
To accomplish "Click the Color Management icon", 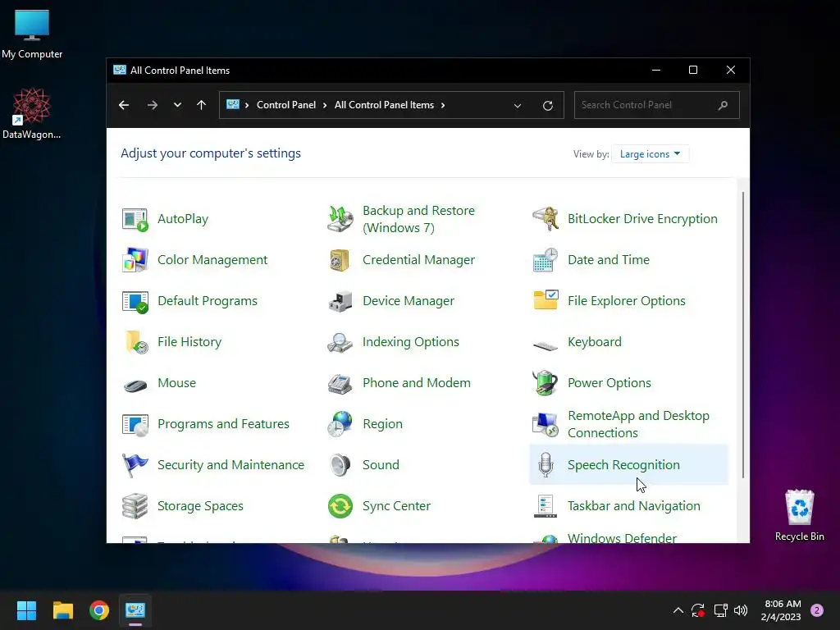I will [135, 260].
